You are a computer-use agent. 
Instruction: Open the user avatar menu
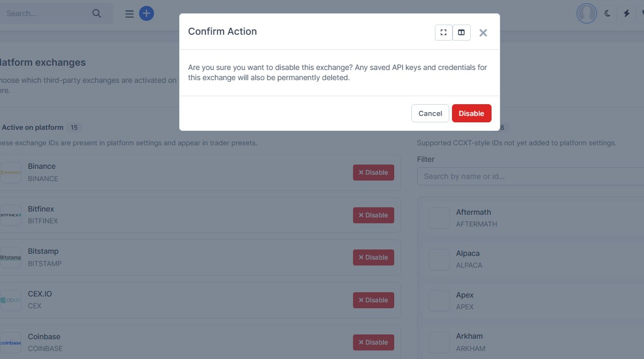(587, 13)
